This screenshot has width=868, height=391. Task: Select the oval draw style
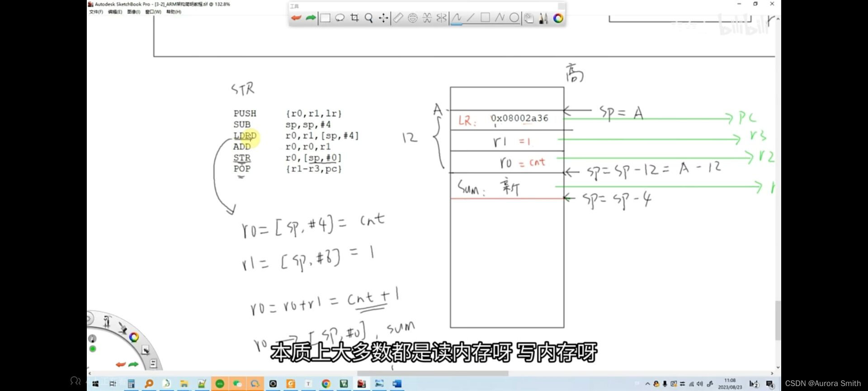click(514, 18)
